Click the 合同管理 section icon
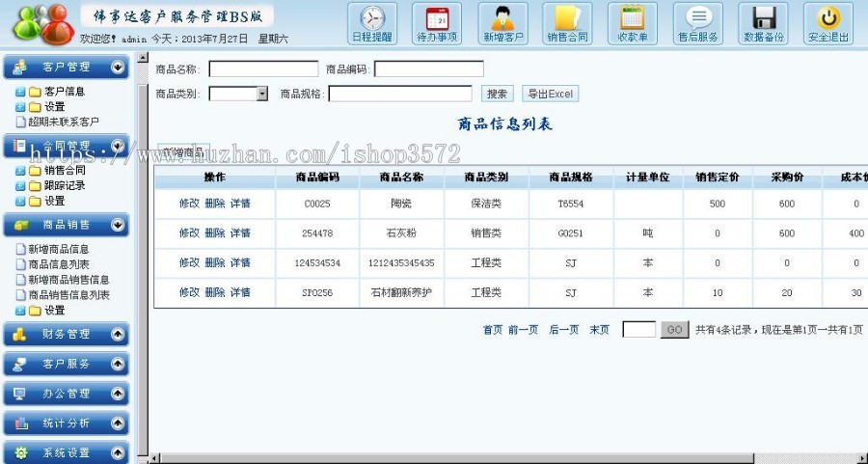The height and width of the screenshot is (464, 868). pyautogui.click(x=20, y=146)
